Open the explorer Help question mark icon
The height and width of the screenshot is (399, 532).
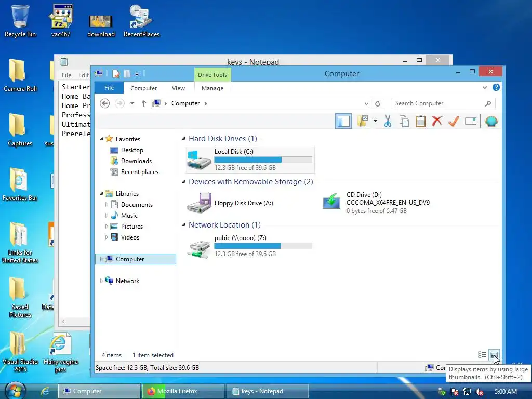pyautogui.click(x=496, y=87)
